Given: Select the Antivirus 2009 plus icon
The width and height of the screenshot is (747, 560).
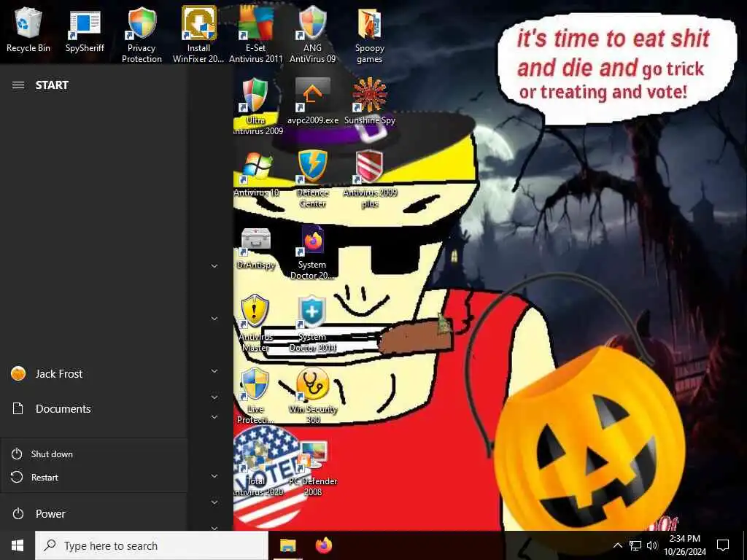Looking at the screenshot, I should pyautogui.click(x=370, y=179).
